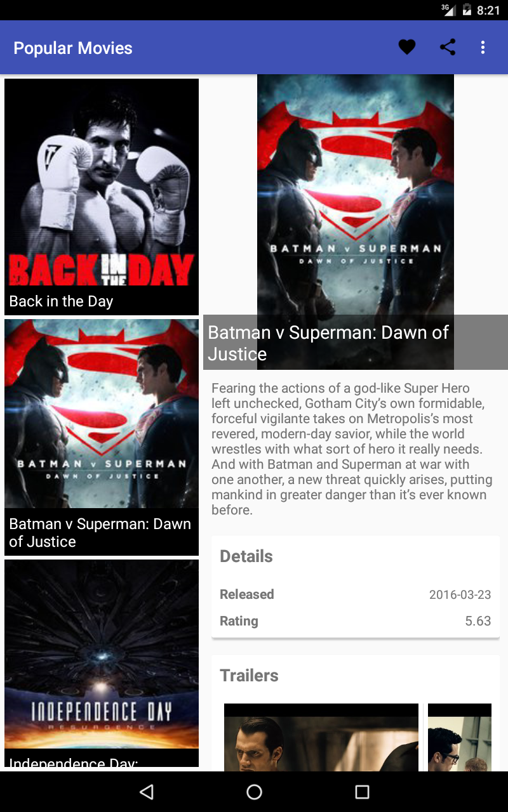The image size is (508, 812).
Task: Tap the Details card heading
Action: pyautogui.click(x=246, y=556)
